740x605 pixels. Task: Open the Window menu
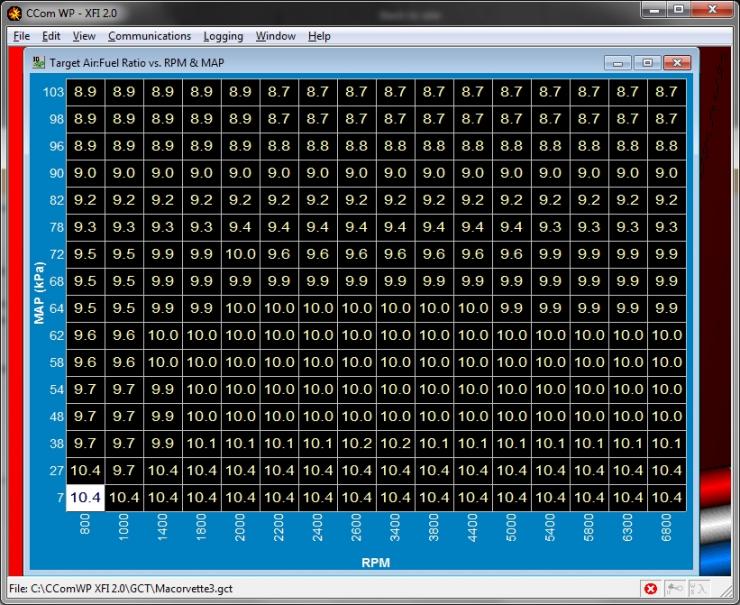[276, 36]
